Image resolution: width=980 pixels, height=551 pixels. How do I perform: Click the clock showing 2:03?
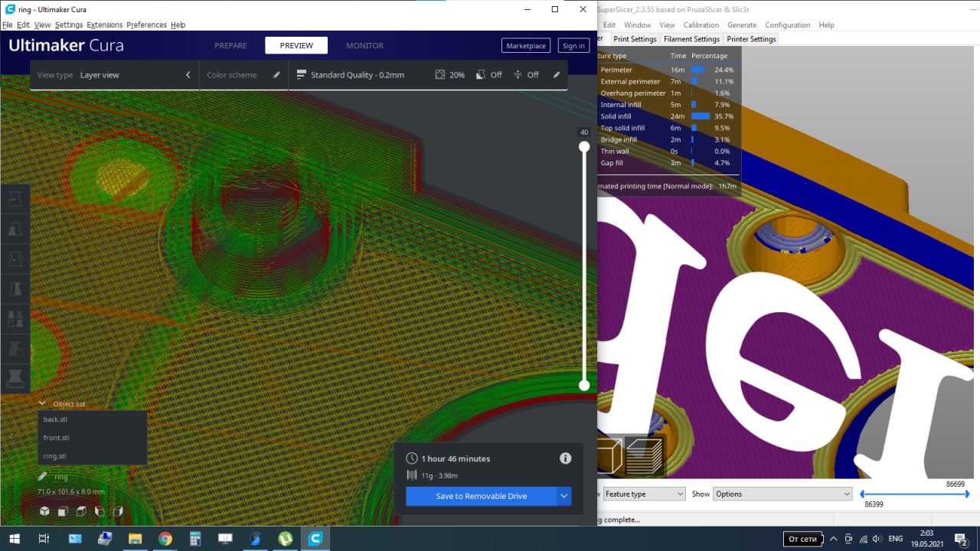point(926,539)
